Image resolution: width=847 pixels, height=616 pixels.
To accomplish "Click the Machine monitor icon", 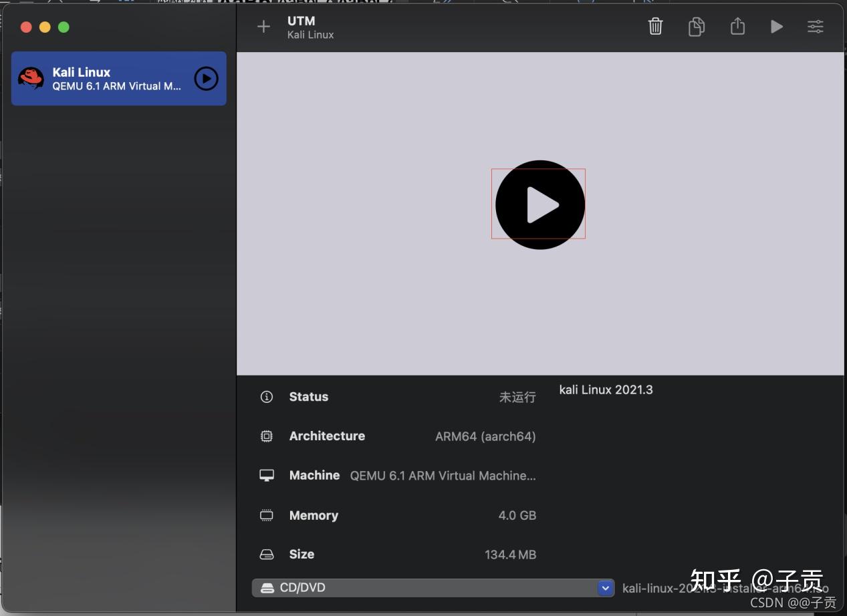I will click(267, 475).
